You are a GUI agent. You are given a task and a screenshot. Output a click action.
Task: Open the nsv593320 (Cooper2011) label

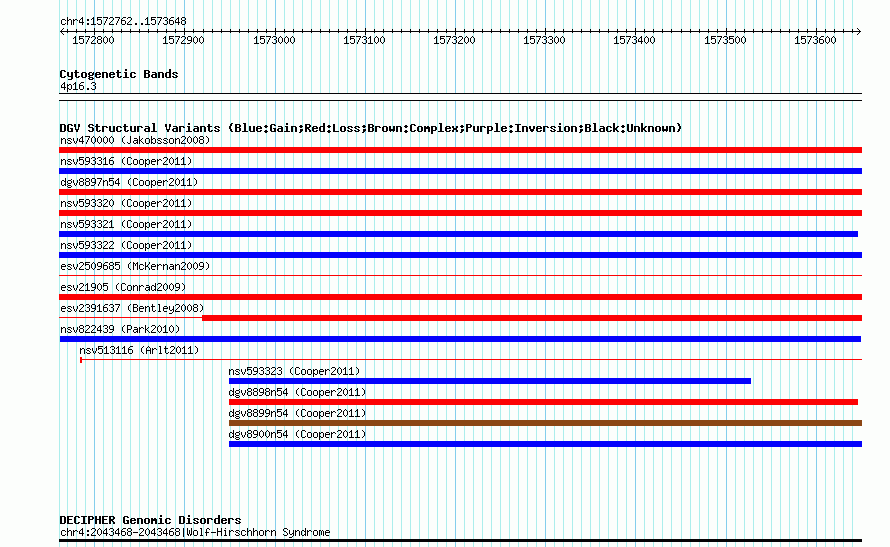(x=126, y=203)
